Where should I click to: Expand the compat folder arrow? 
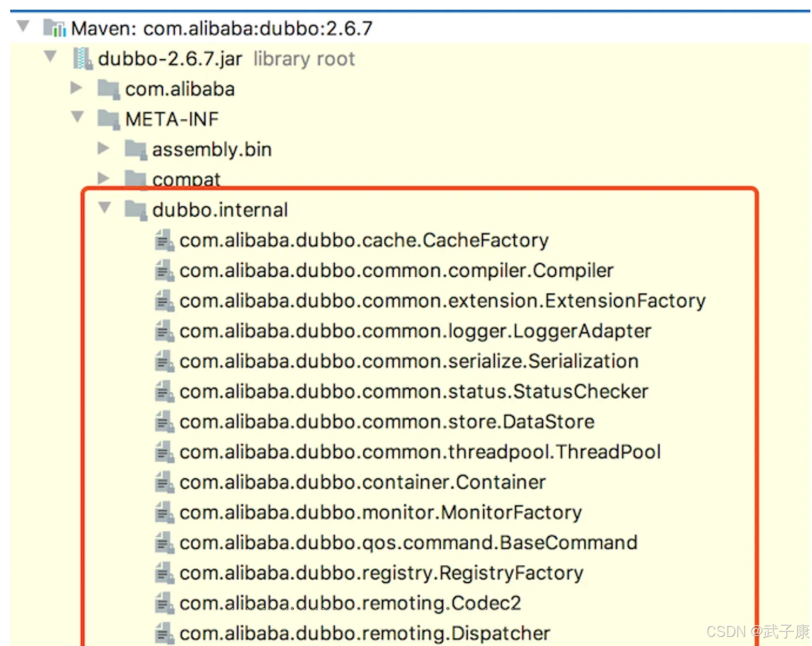pyautogui.click(x=103, y=178)
